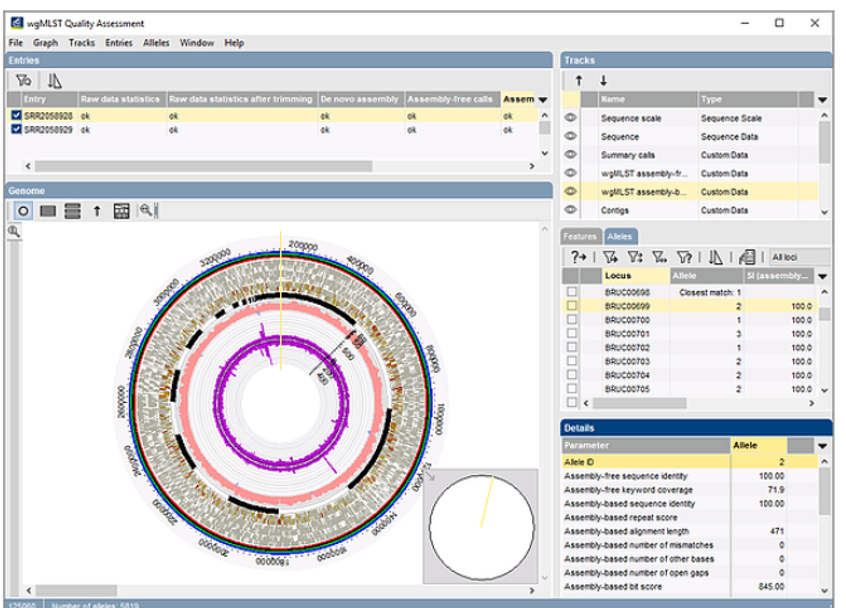The image size is (846, 608).
Task: Select the wgMLST assembly-b... track row
Action: [x=691, y=192]
